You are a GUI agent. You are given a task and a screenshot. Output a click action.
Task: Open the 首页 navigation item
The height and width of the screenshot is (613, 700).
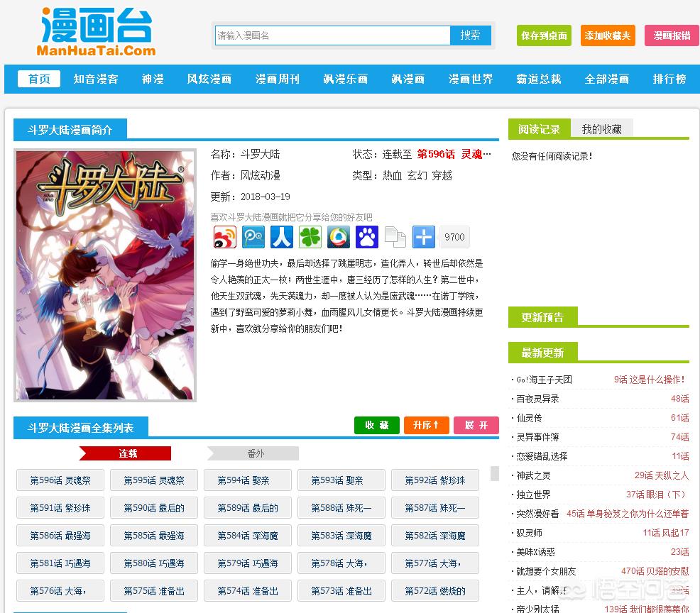click(39, 79)
